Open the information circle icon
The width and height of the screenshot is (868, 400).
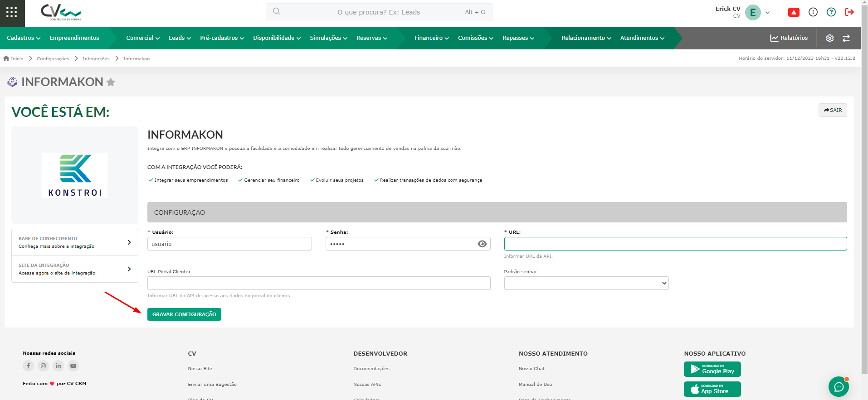pyautogui.click(x=813, y=12)
